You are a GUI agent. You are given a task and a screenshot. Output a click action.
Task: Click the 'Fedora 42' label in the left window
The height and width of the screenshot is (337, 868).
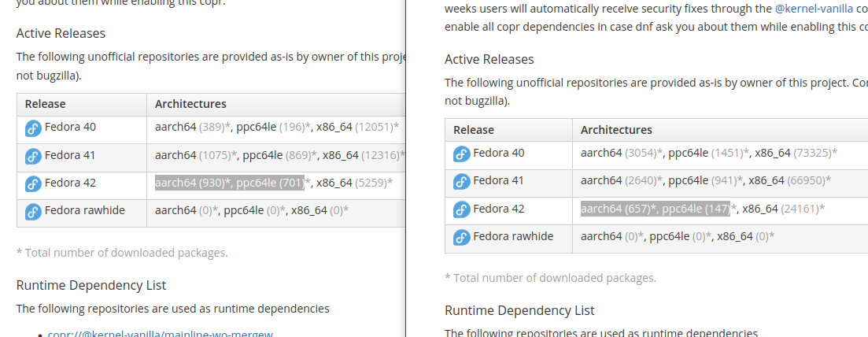(x=70, y=183)
